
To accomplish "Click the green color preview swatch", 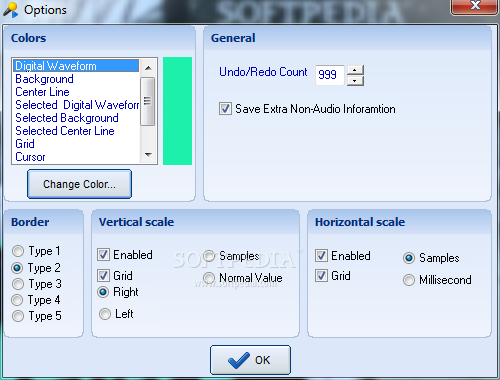I will click(177, 111).
